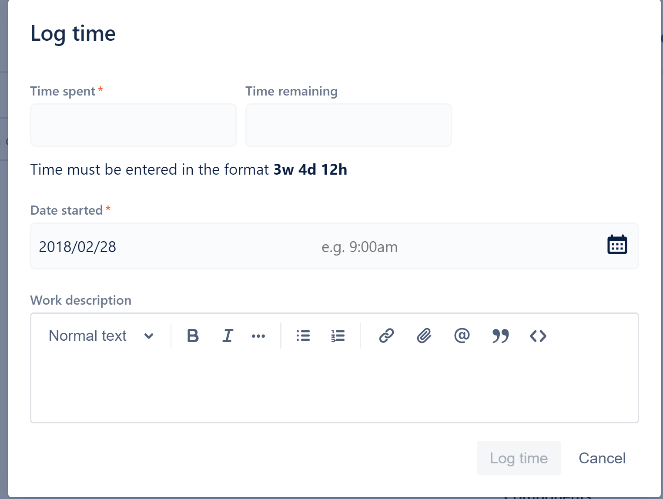Click the Time spent input field
Image resolution: width=663 pixels, height=499 pixels.
click(x=133, y=125)
